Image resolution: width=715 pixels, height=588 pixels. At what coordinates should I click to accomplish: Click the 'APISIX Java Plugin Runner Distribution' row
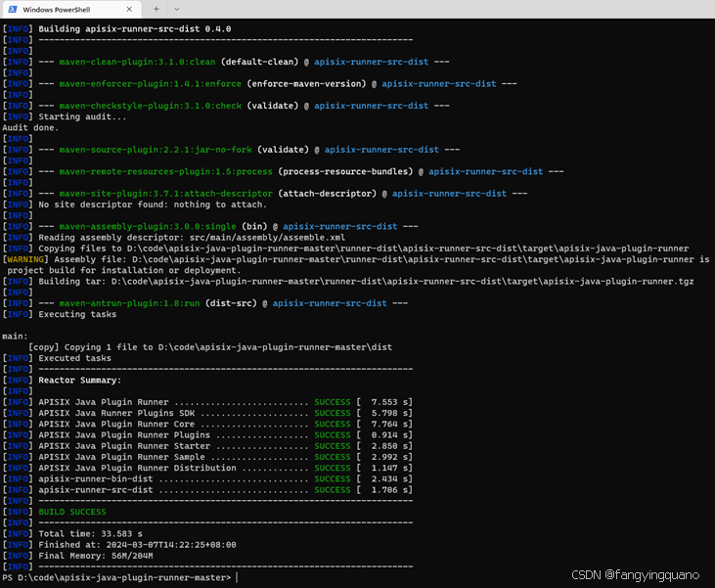tap(207, 468)
